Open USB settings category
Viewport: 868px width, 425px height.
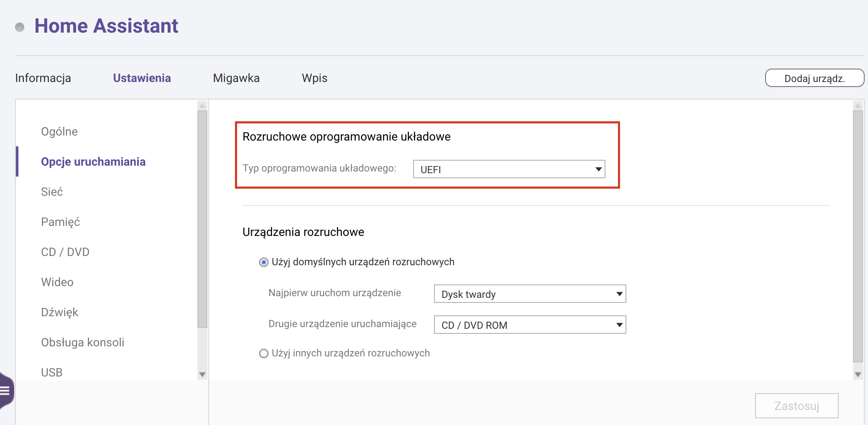pyautogui.click(x=52, y=372)
